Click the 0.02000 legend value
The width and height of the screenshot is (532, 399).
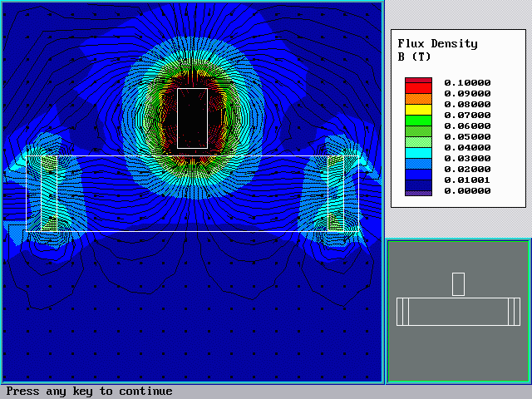click(x=467, y=170)
